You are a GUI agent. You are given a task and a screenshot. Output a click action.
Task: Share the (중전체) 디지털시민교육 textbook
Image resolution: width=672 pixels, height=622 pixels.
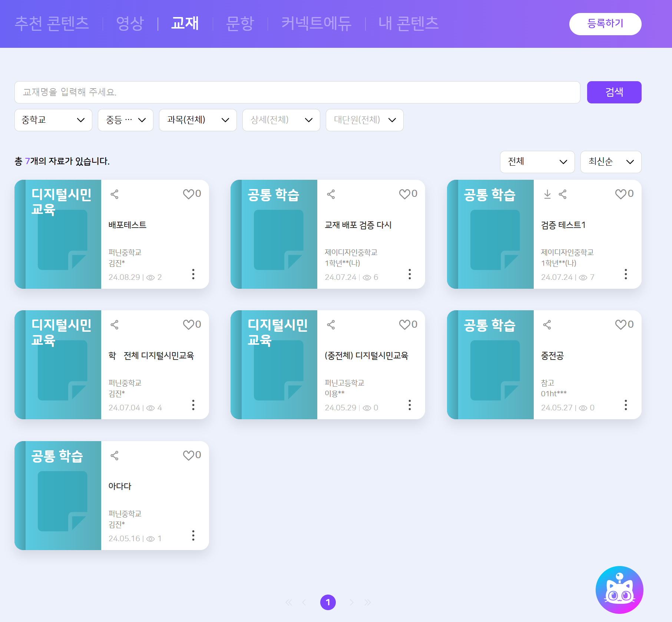point(331,325)
